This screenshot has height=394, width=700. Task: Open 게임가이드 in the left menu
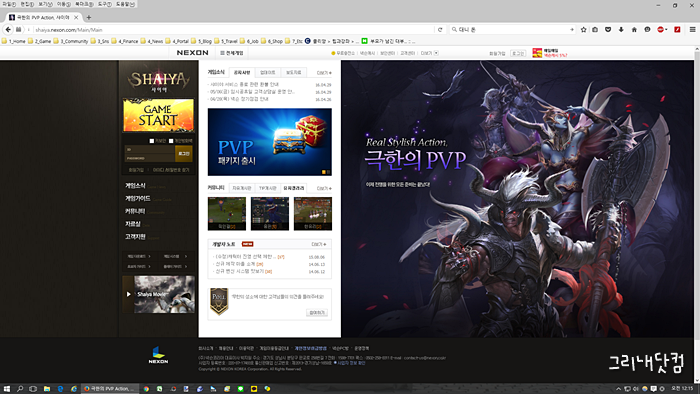coord(138,199)
